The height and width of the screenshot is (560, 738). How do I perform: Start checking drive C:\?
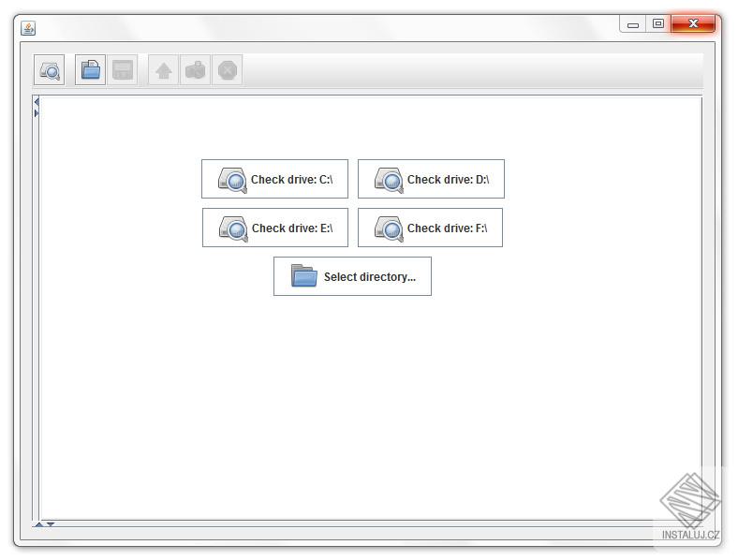[274, 179]
